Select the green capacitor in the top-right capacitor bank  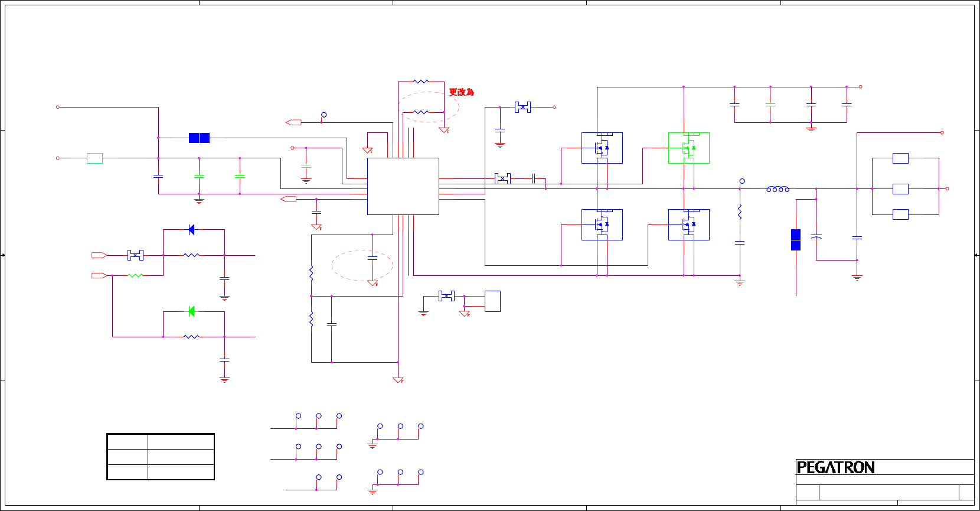click(770, 105)
